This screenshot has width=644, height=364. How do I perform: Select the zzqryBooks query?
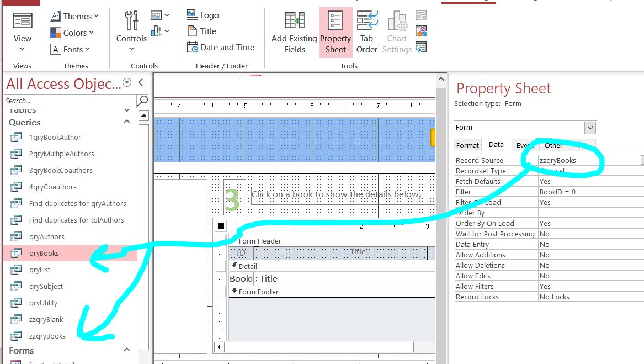(47, 336)
